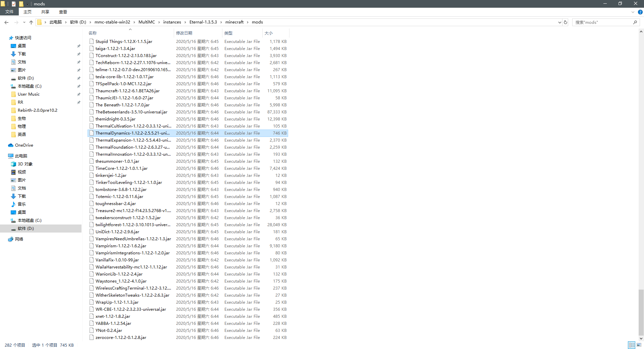Click file icon of zerocore-1.12.2-0.1.2.8.jar
This screenshot has height=349, width=644.
click(x=92, y=338)
